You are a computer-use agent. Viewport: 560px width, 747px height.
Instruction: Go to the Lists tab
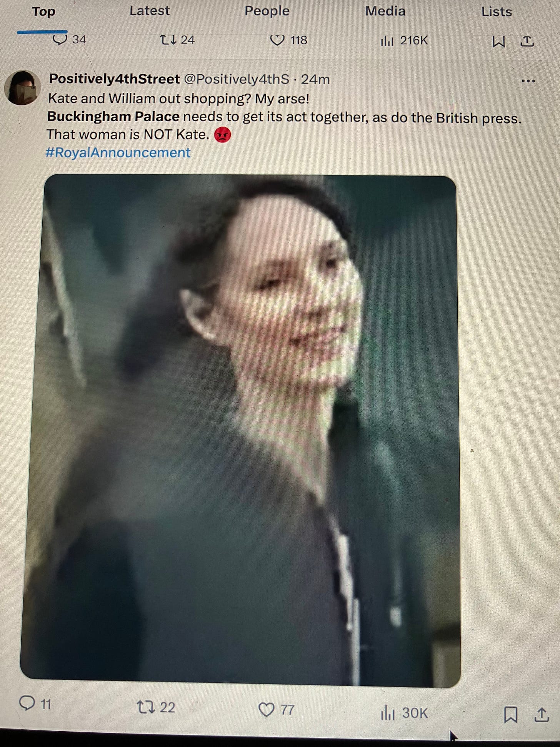pyautogui.click(x=497, y=12)
